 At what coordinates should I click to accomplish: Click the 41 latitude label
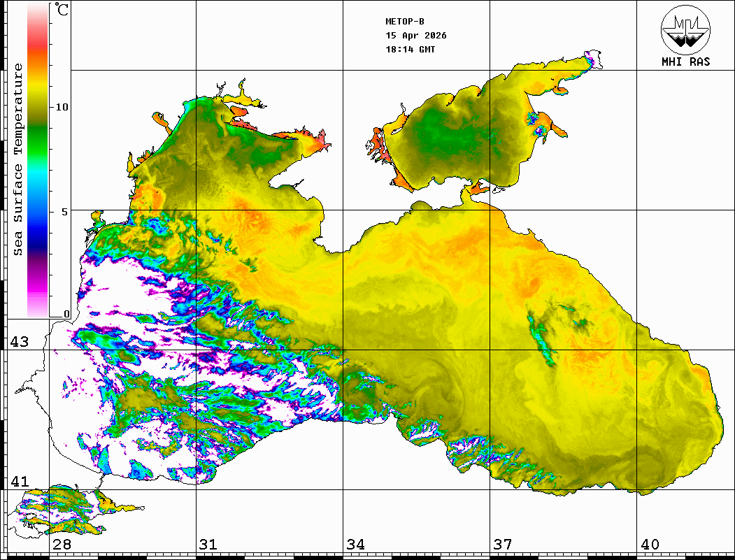tap(20, 482)
